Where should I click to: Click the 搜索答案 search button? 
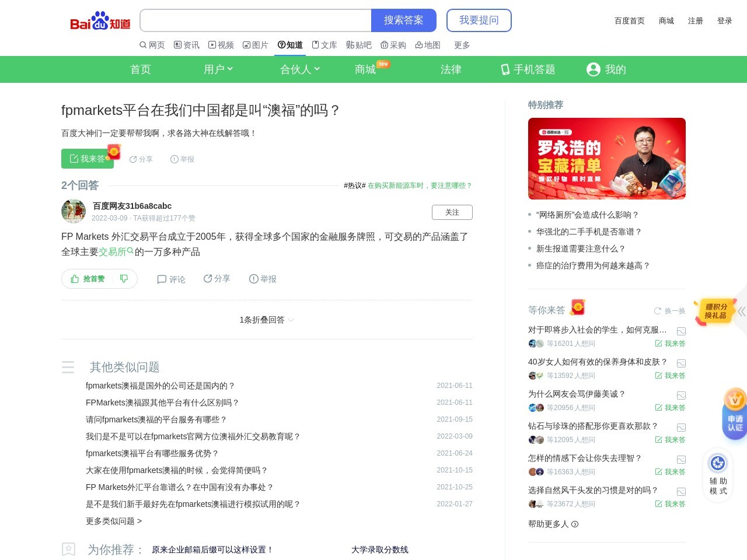pyautogui.click(x=404, y=20)
